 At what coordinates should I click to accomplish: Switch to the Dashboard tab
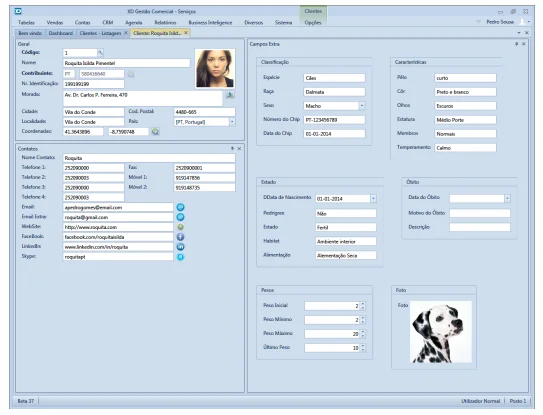[x=61, y=33]
